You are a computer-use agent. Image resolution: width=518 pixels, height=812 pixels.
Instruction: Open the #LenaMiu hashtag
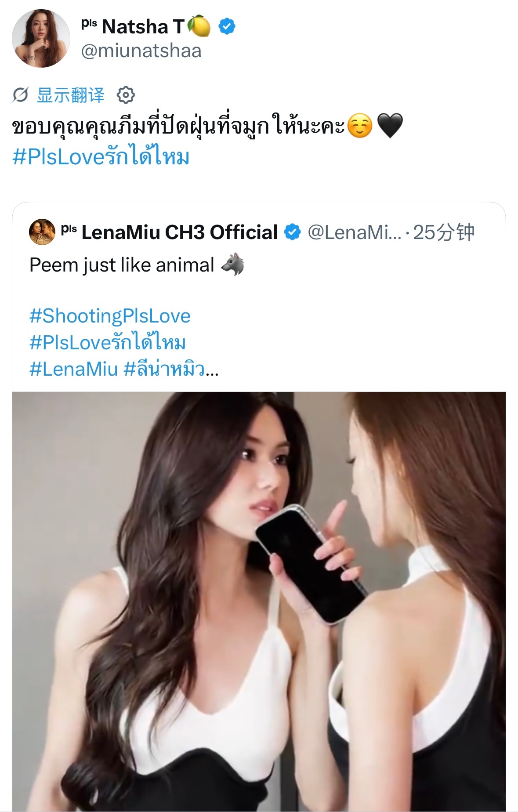(73, 369)
